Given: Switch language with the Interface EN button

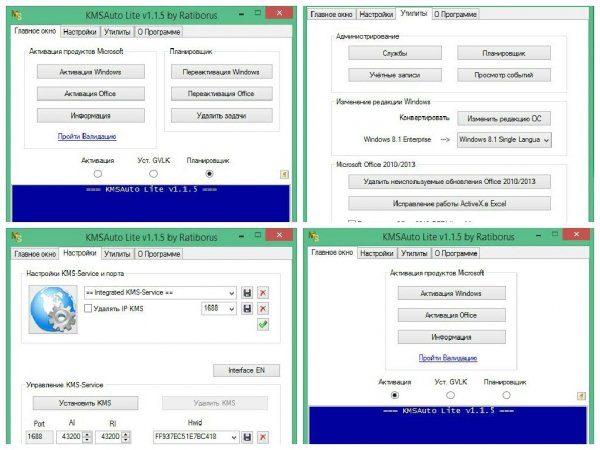Looking at the screenshot, I should [246, 370].
